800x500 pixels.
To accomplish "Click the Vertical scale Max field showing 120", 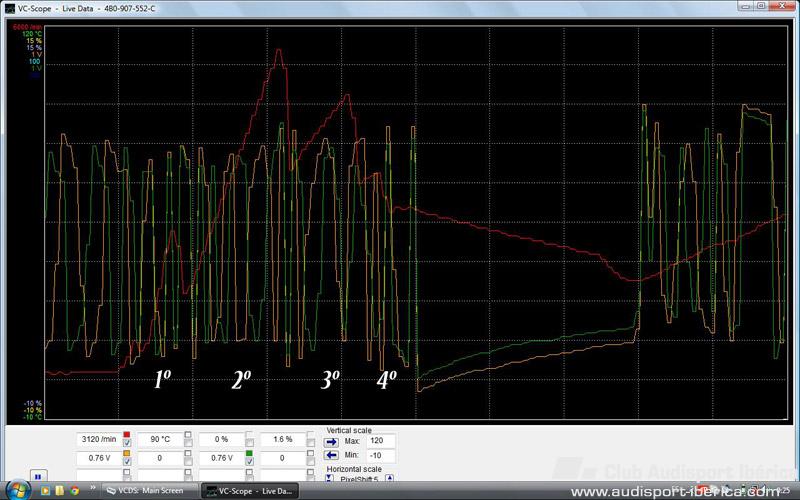I will (x=381, y=441).
